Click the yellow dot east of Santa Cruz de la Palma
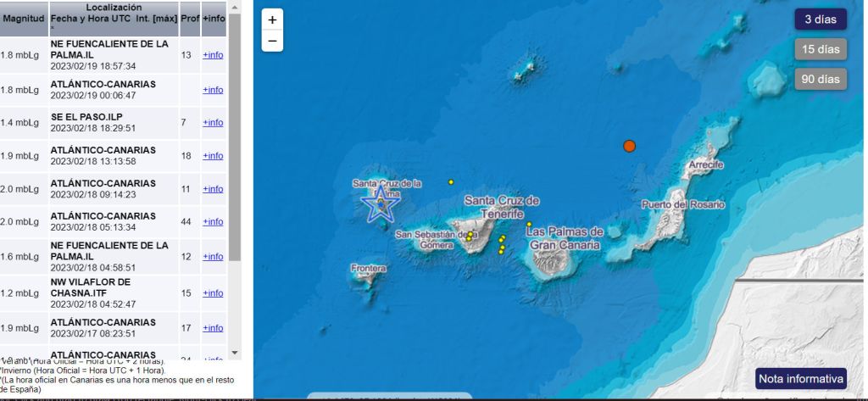This screenshot has width=868, height=401. (451, 182)
